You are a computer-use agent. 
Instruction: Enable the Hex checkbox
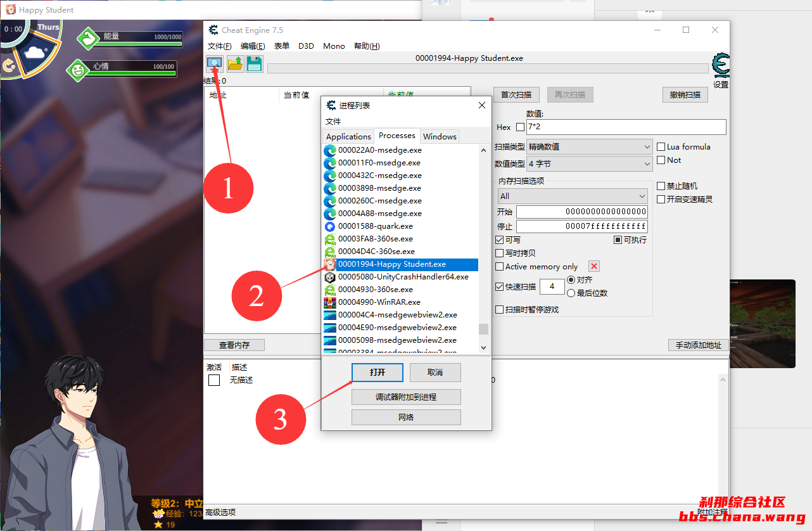click(520, 127)
